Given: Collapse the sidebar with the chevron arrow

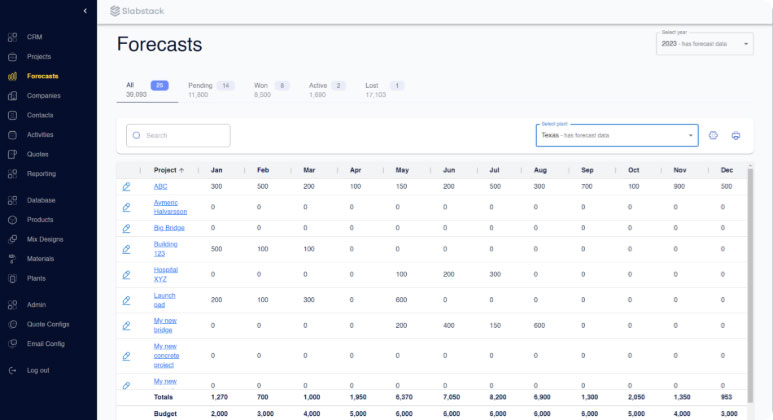Looking at the screenshot, I should (85, 11).
